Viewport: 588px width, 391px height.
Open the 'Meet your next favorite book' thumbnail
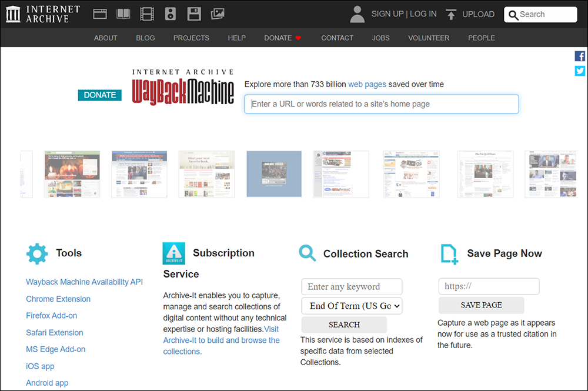pos(206,174)
